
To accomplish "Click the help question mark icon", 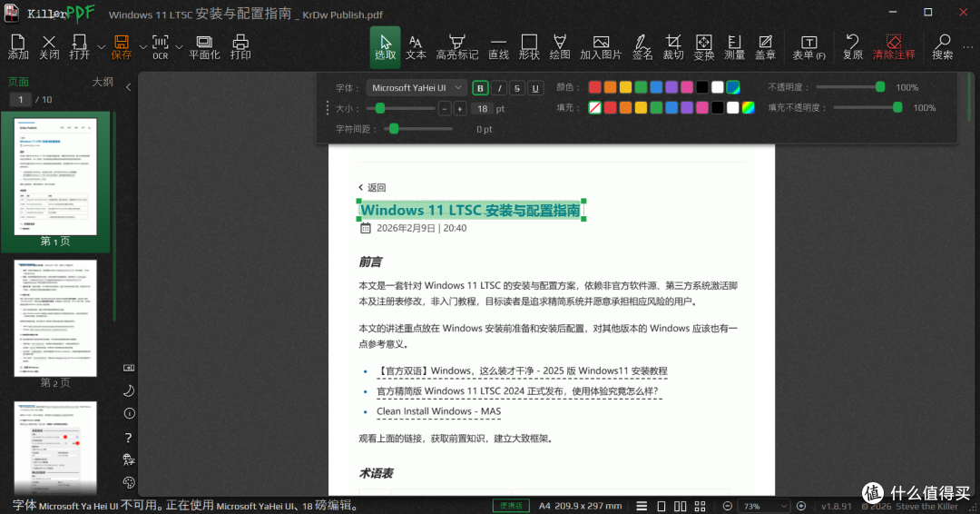I will [128, 437].
